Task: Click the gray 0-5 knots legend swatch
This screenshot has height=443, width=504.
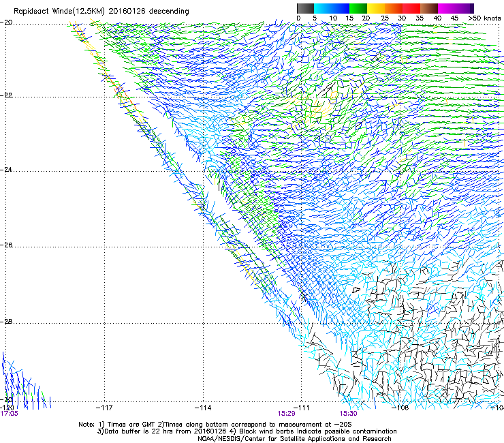Action: pos(305,8)
